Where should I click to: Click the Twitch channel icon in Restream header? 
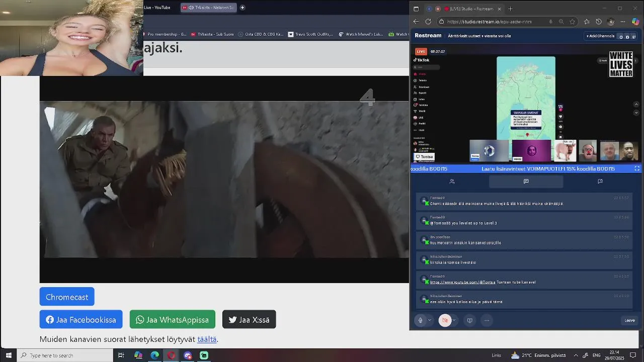[633, 37]
